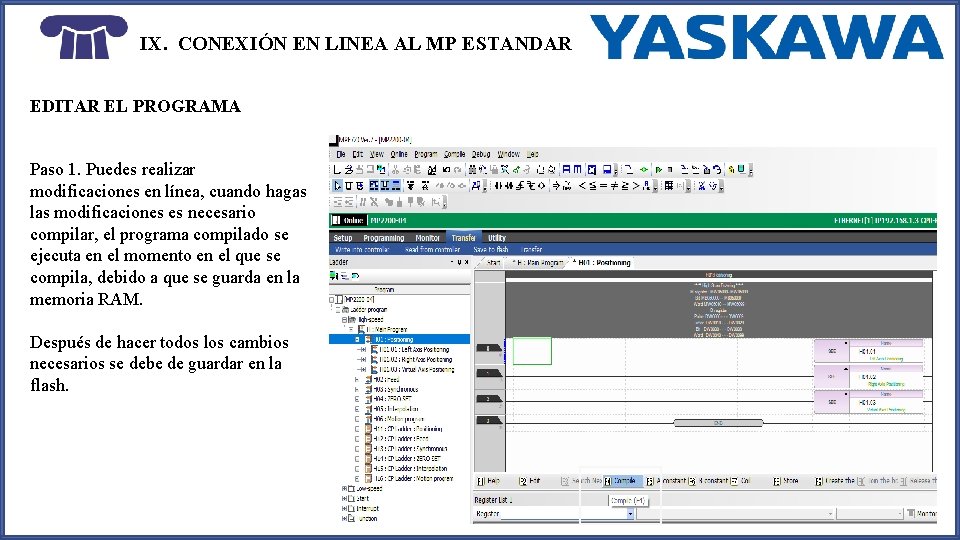This screenshot has width=960, height=540.
Task: Open the Window menu
Action: coord(508,154)
